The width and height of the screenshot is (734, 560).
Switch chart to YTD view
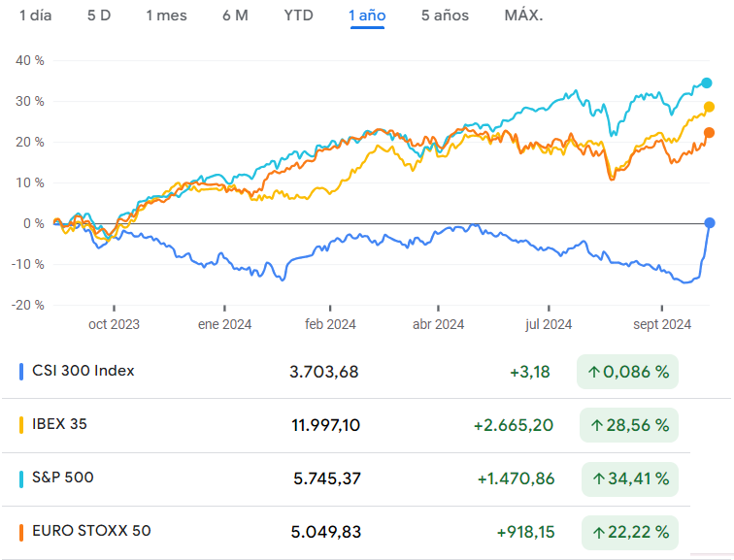pyautogui.click(x=298, y=16)
